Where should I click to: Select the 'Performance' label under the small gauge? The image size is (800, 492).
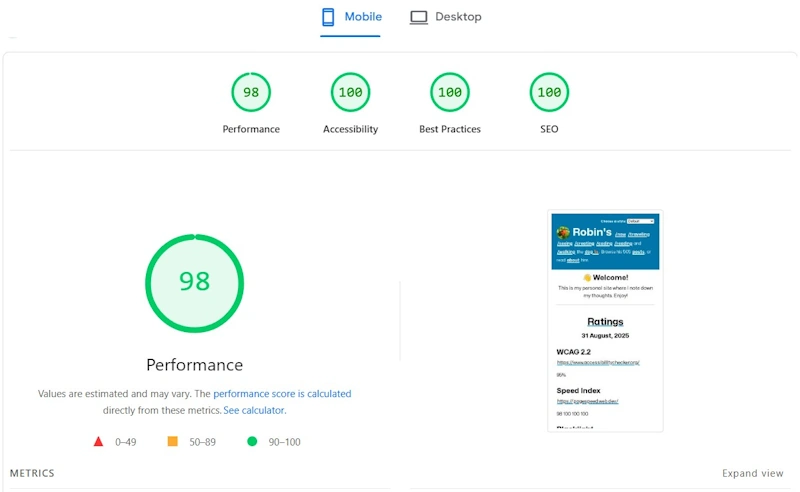(251, 129)
